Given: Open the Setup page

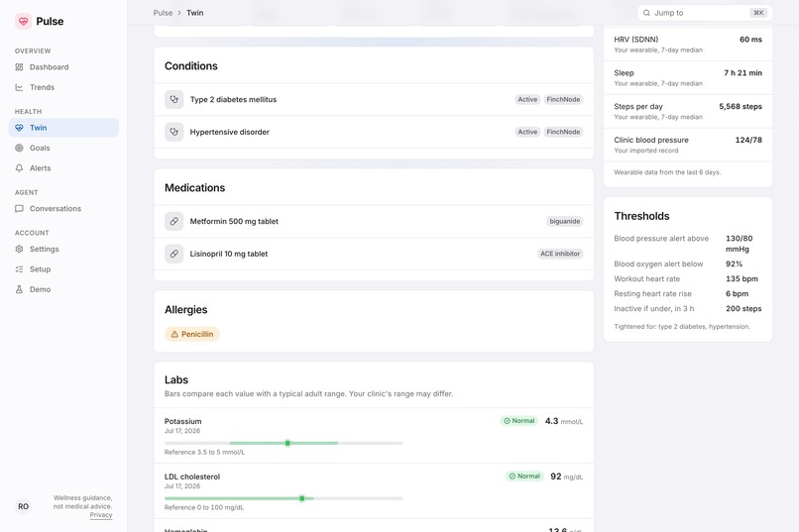Looking at the screenshot, I should tap(63, 269).
